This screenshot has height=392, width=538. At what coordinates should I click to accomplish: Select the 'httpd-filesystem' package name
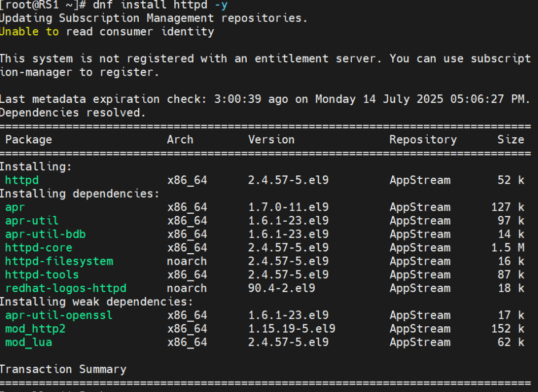click(59, 262)
